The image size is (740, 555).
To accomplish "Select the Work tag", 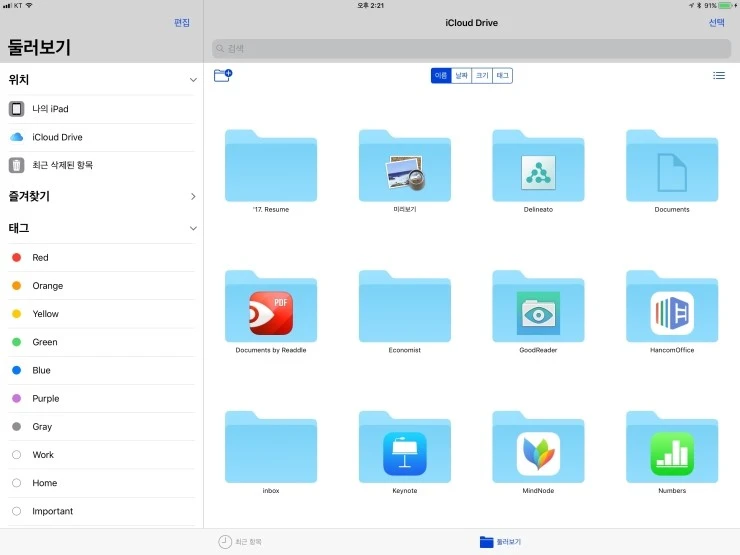I will [x=101, y=455].
